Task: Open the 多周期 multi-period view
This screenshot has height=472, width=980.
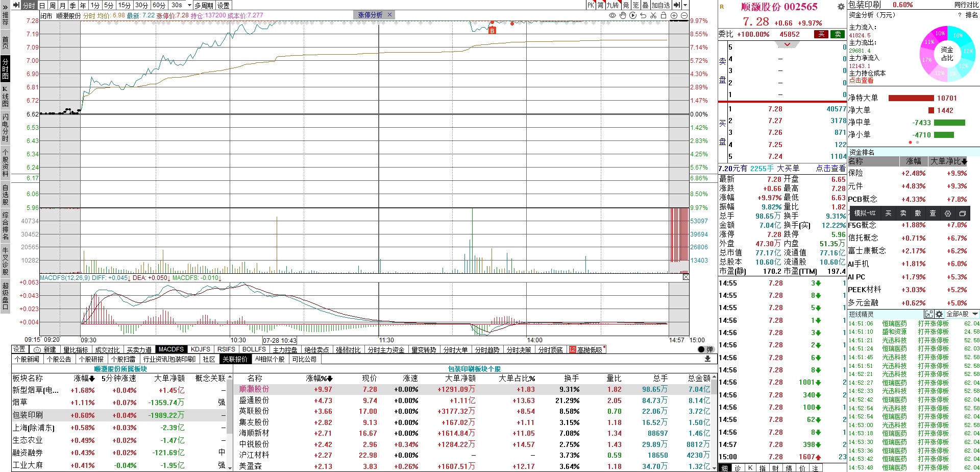Action: (204, 5)
